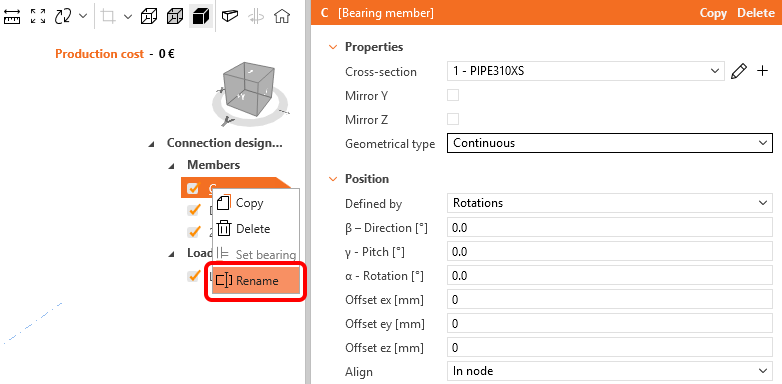Click the zoom-to-fit expand arrows icon
The width and height of the screenshot is (782, 384).
pyautogui.click(x=38, y=16)
